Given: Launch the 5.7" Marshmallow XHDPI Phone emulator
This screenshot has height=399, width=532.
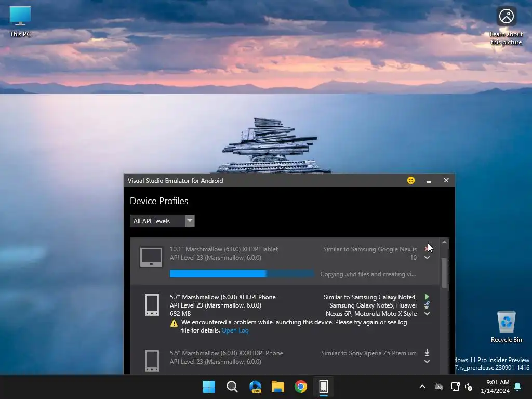Looking at the screenshot, I should (427, 297).
